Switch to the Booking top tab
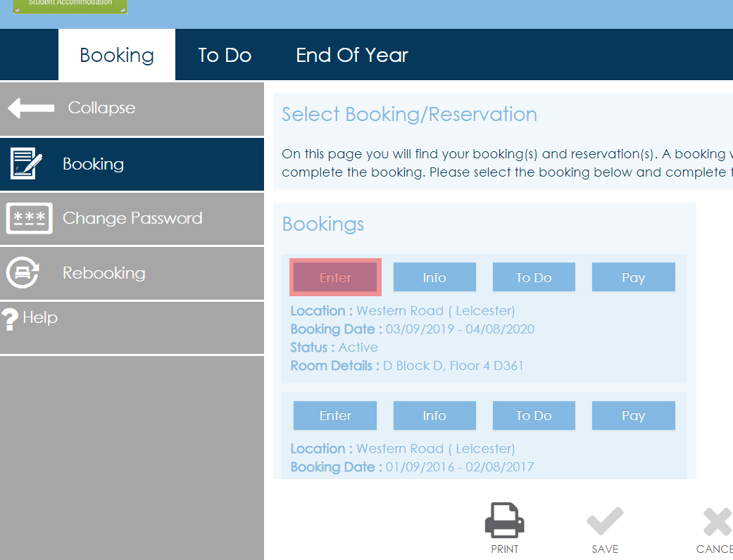733x560 pixels. pos(117,55)
